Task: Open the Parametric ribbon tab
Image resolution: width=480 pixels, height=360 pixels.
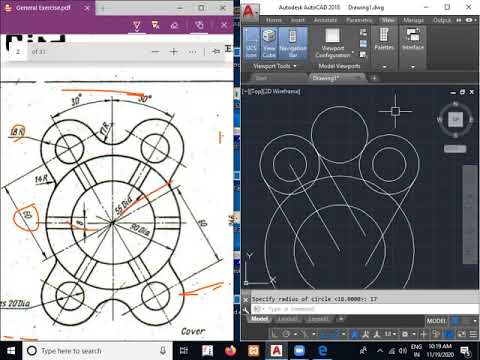Action: (x=359, y=20)
